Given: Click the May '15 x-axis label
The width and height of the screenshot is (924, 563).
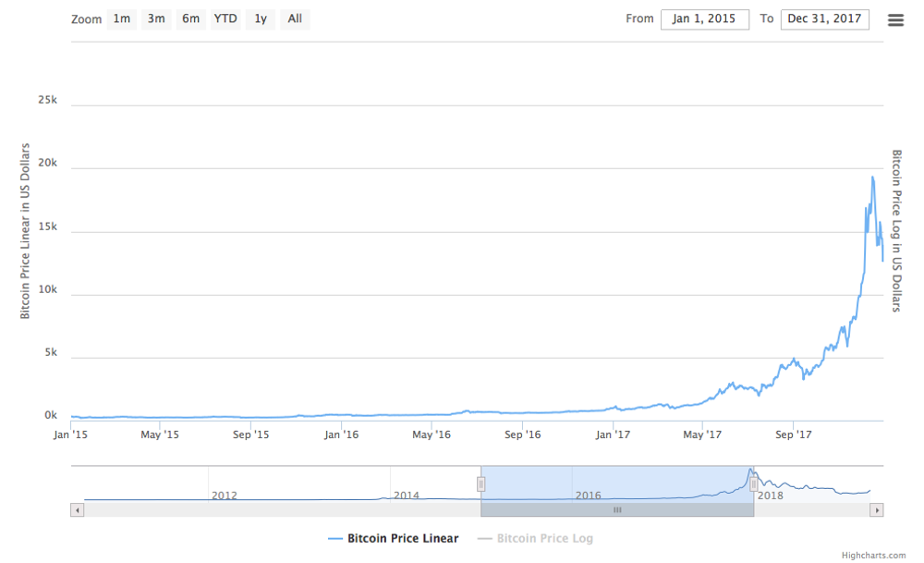Looking at the screenshot, I should click(x=160, y=434).
